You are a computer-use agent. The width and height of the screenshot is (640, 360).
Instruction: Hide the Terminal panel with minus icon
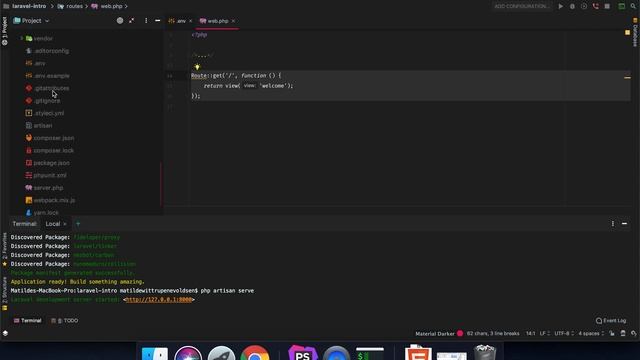point(624,224)
